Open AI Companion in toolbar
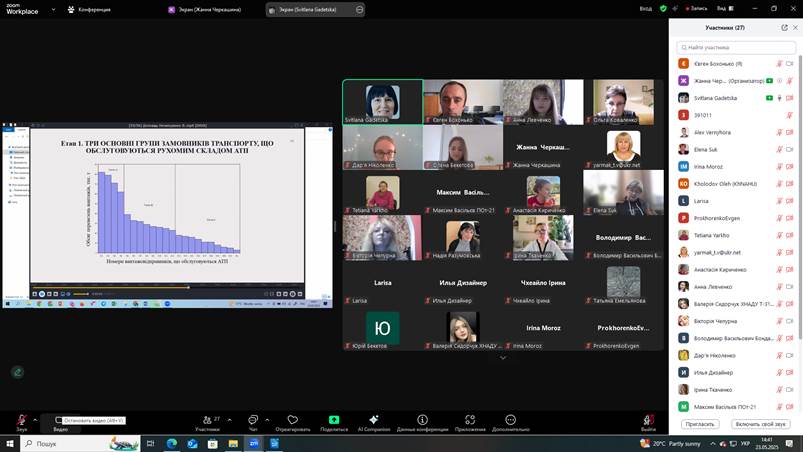803x452 pixels. point(373,421)
